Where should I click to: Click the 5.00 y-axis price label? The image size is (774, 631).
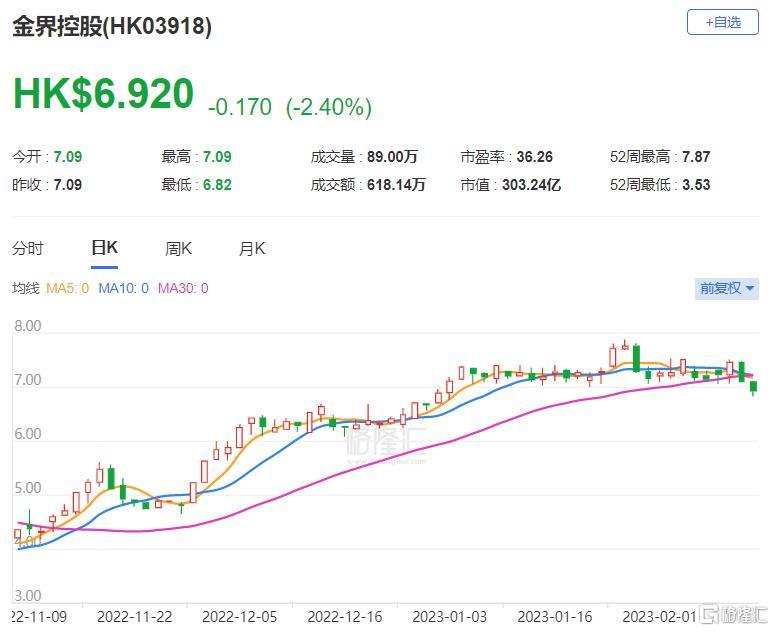tap(28, 487)
